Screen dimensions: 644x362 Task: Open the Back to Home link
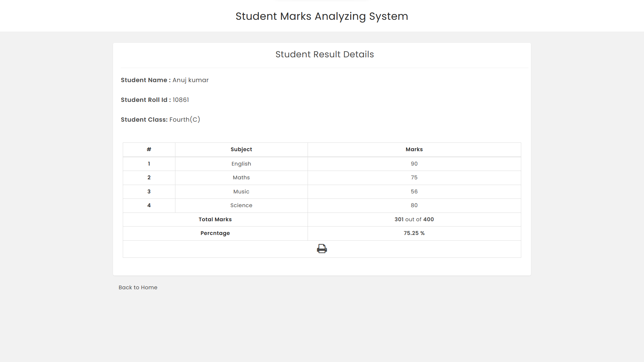point(138,287)
